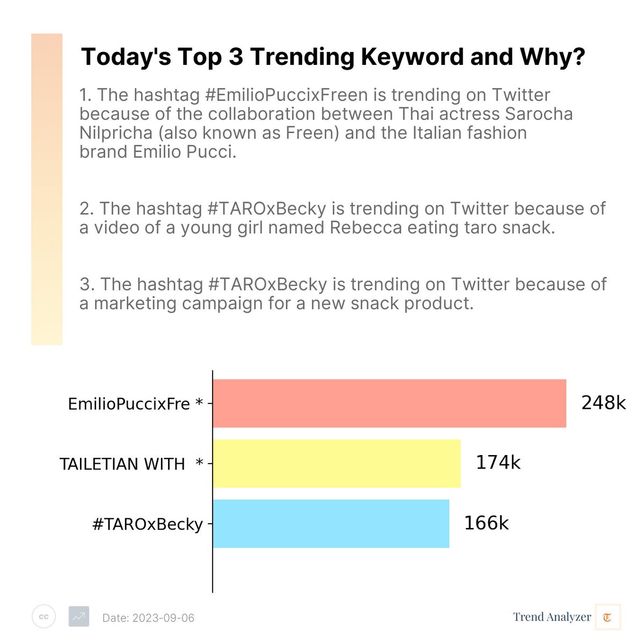Click the 166k value label
The width and height of the screenshot is (644, 644).
[486, 523]
